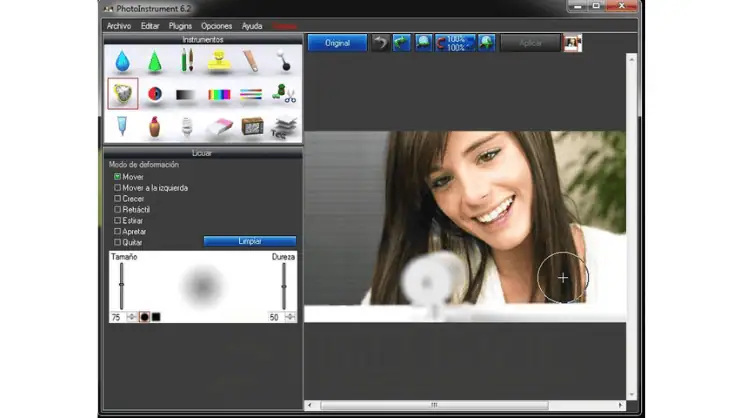Screen dimensions: 743x418
Task: Click the Tamaño value field showing 75
Action: (x=118, y=317)
